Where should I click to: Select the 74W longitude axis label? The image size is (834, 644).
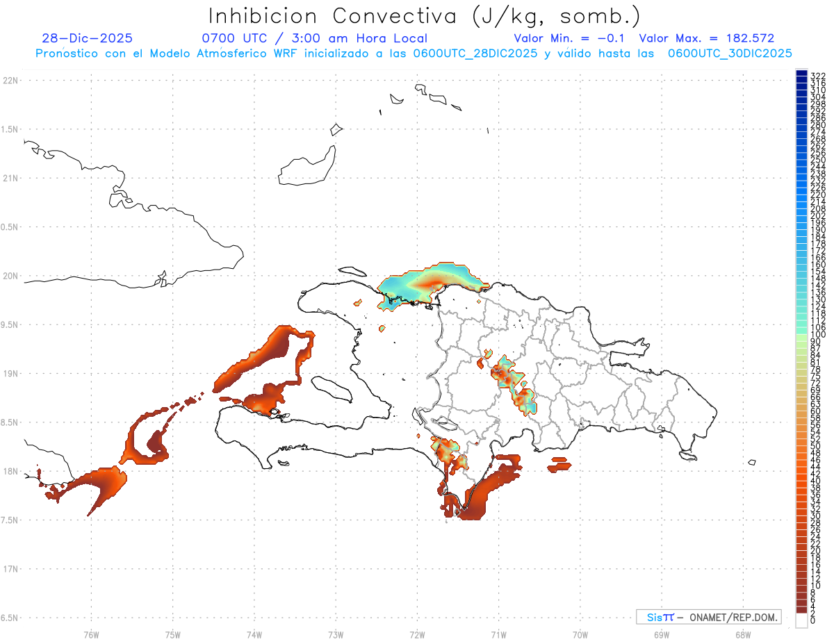click(x=254, y=634)
